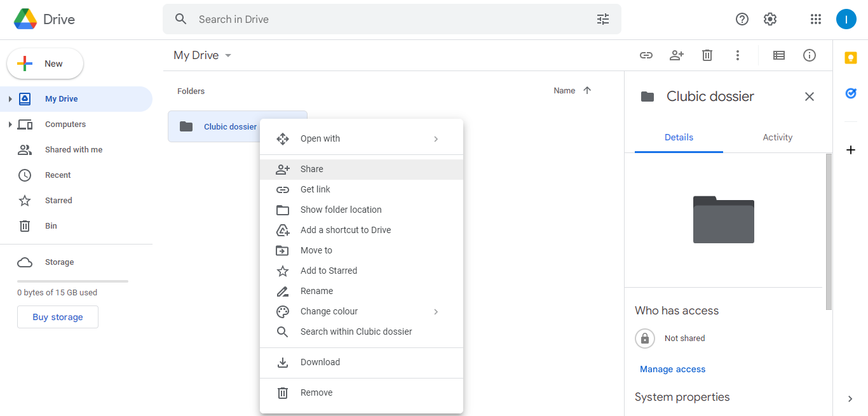Click the New button
The image size is (868, 416).
tap(45, 64)
